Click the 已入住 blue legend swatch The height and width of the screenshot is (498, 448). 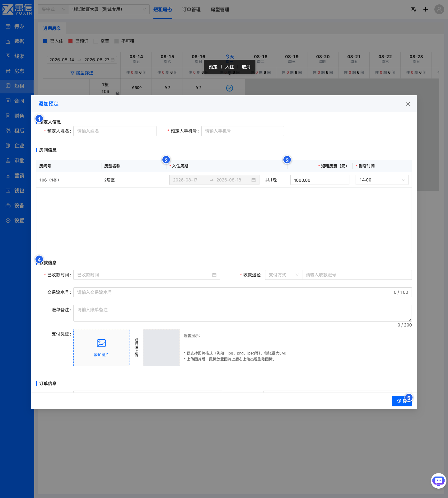45,41
